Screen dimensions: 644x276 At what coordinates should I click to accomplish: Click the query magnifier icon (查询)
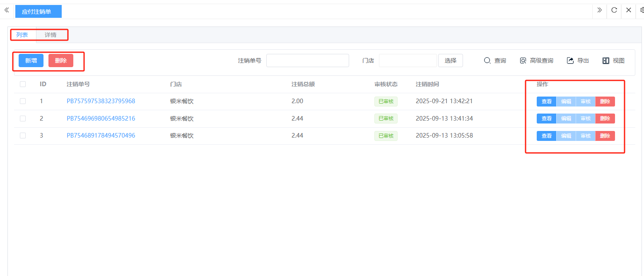(x=487, y=61)
